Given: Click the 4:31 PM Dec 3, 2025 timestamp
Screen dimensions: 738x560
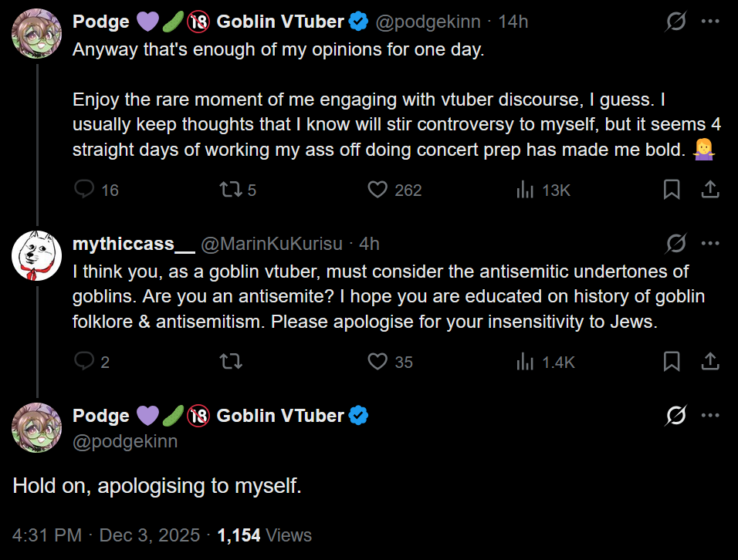Looking at the screenshot, I should [x=106, y=535].
